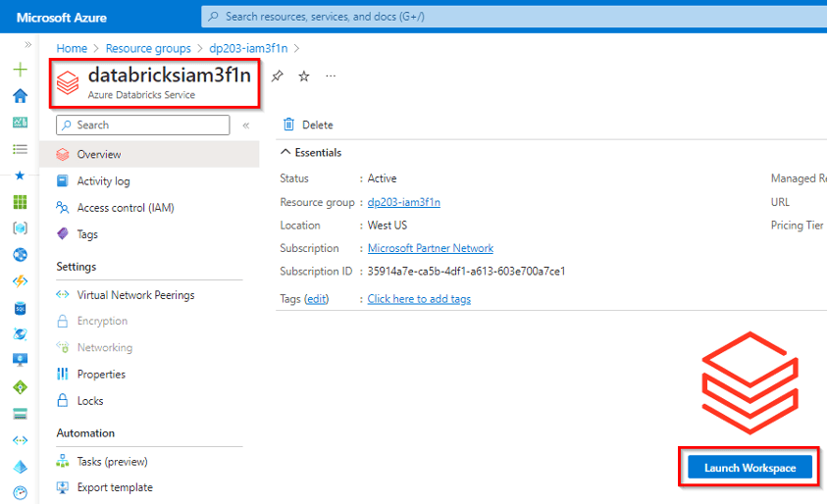Open the Monitor gauge icon
The image size is (828, 504).
(20, 493)
